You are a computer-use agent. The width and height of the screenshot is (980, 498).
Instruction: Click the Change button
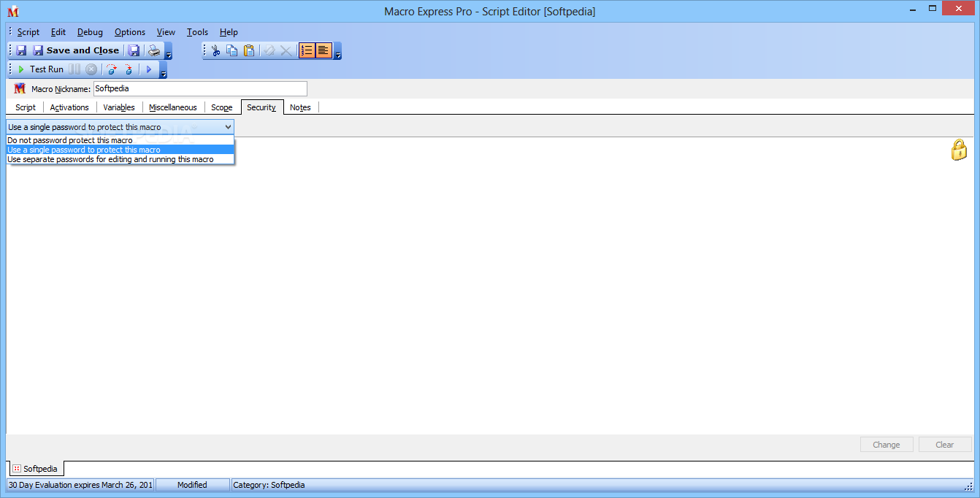[x=886, y=445]
